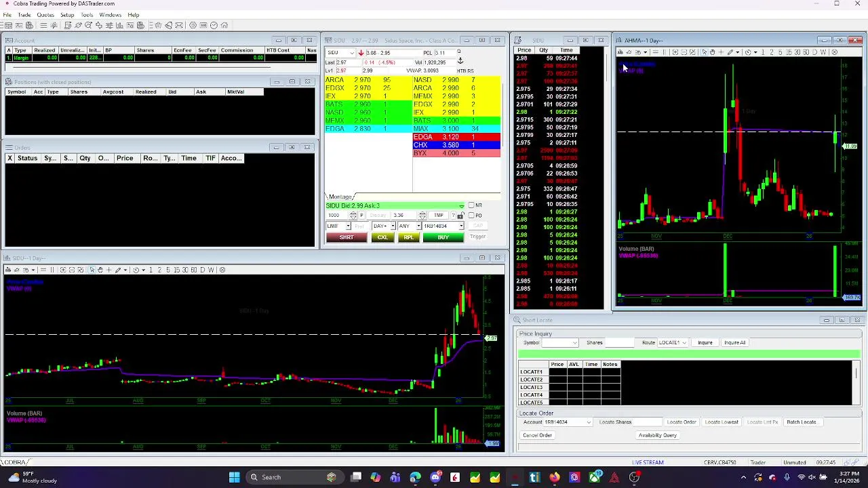Click the TMP button in montage

pos(438,215)
